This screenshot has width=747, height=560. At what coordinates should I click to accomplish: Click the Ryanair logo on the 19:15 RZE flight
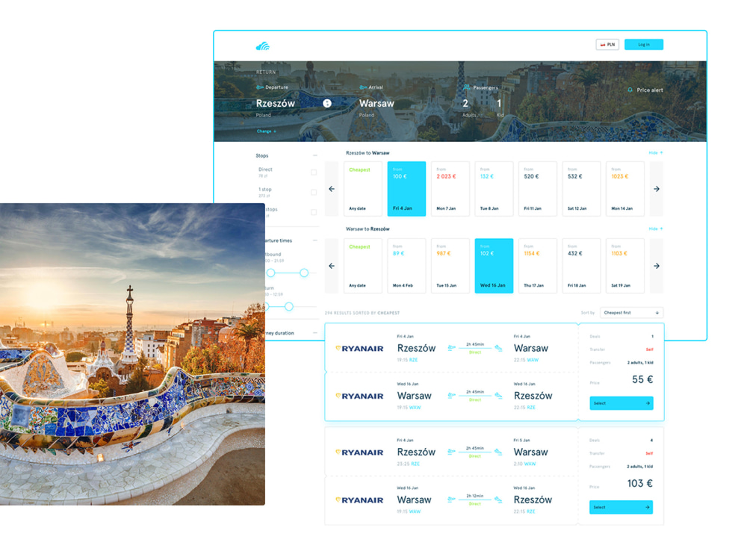360,349
